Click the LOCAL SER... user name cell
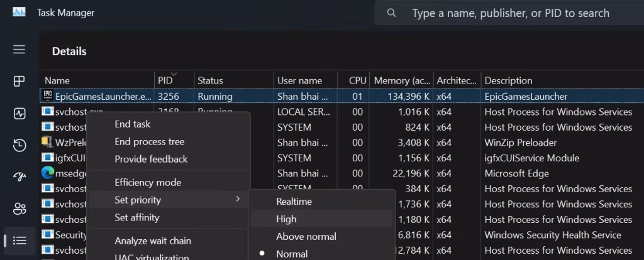Screen dimensions: 644x260 [303, 112]
